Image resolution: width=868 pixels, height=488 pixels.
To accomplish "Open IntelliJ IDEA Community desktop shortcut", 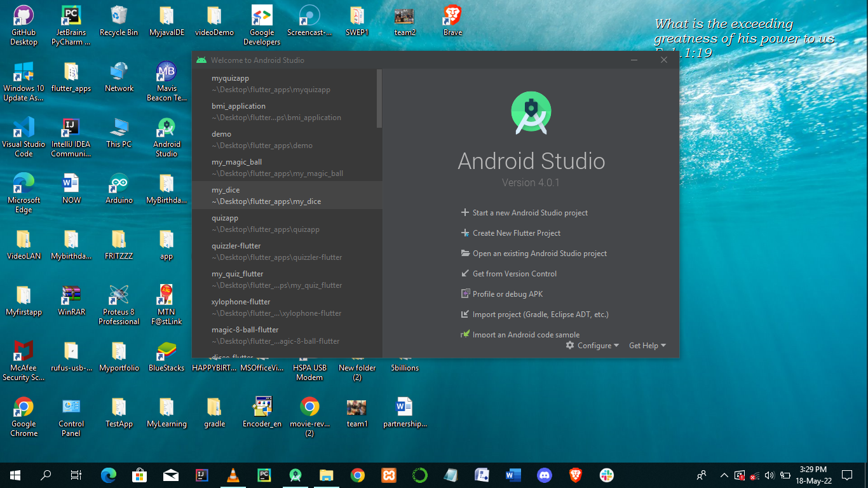I will pos(71,138).
